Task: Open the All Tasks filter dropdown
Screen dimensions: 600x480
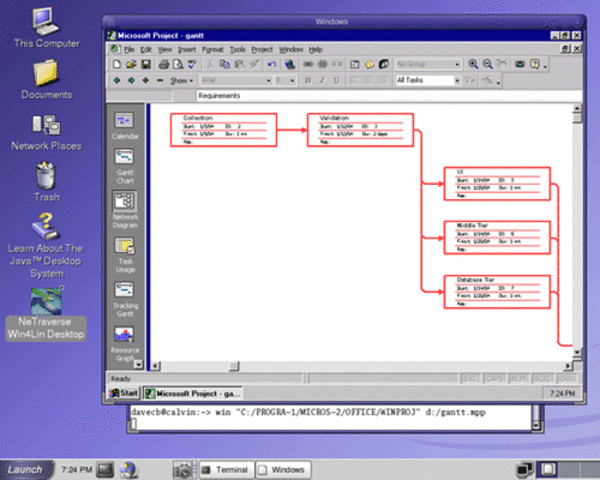Action: pyautogui.click(x=457, y=80)
